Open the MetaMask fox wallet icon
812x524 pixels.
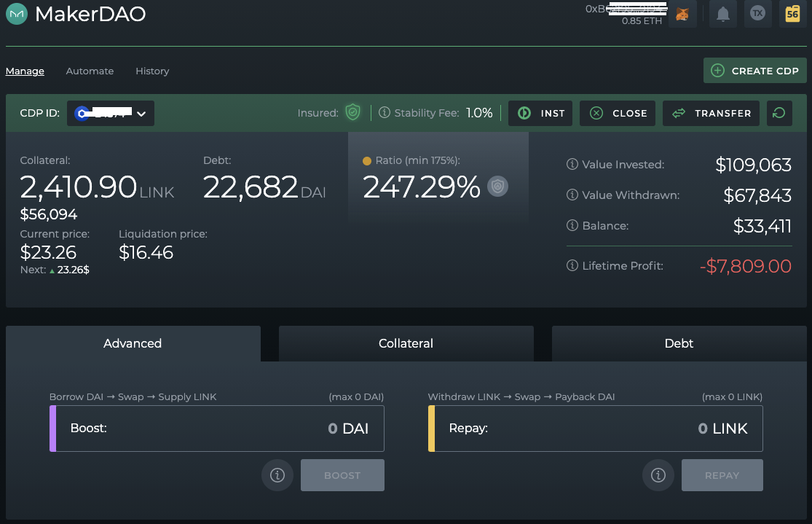[682, 13]
